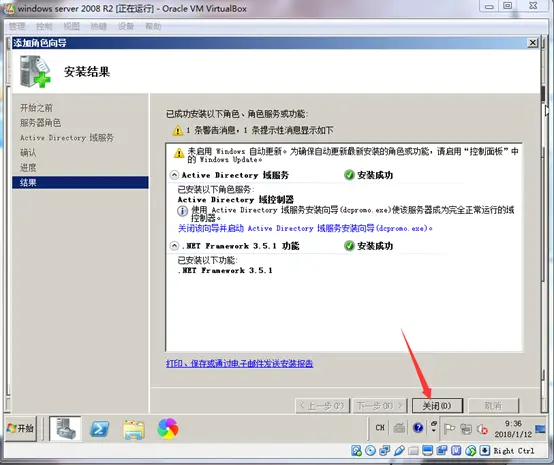The image size is (554, 465).
Task: Launch Windows PowerShell from the taskbar
Action: click(x=99, y=429)
